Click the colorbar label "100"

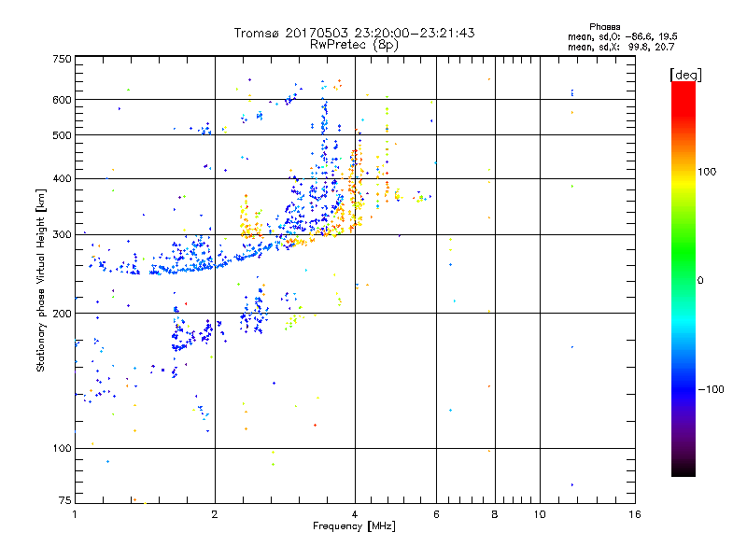707,172
